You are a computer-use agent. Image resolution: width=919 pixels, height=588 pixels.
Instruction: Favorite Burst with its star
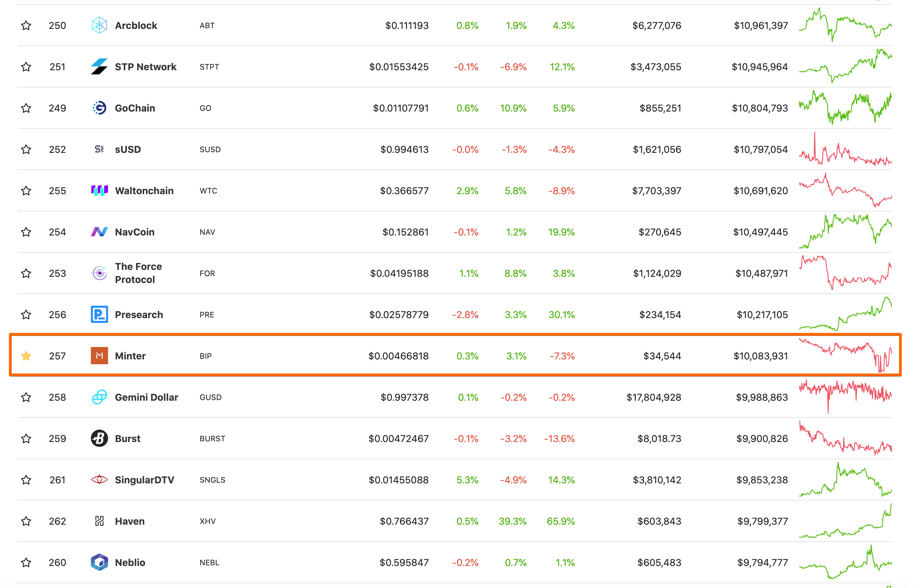(26, 438)
